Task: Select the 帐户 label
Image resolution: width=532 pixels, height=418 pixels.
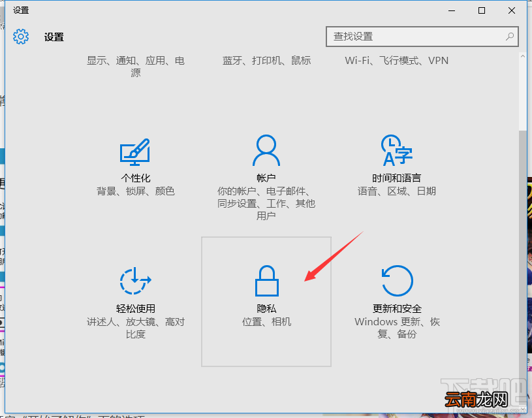Action: click(266, 178)
